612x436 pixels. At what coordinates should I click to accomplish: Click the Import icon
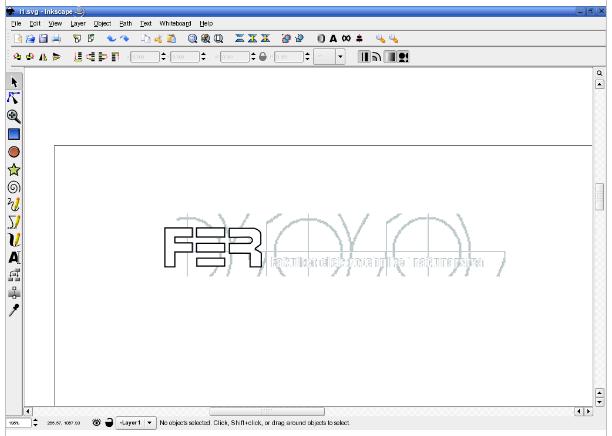[77, 38]
